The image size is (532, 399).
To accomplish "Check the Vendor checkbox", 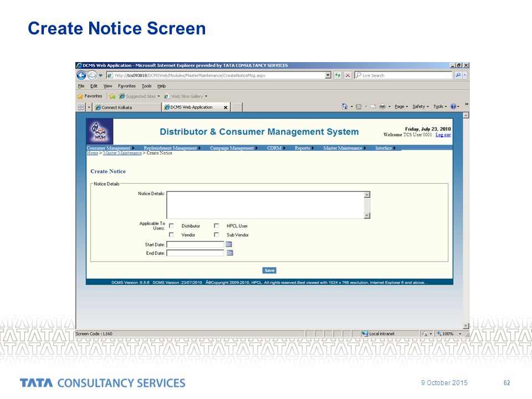I will pyautogui.click(x=171, y=234).
